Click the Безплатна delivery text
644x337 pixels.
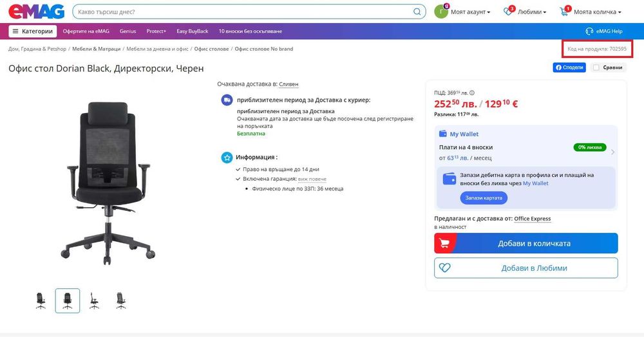point(251,134)
